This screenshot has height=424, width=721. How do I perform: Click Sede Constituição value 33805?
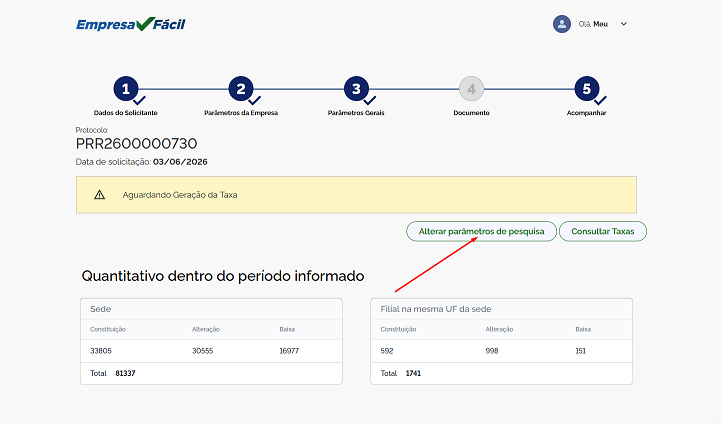101,351
